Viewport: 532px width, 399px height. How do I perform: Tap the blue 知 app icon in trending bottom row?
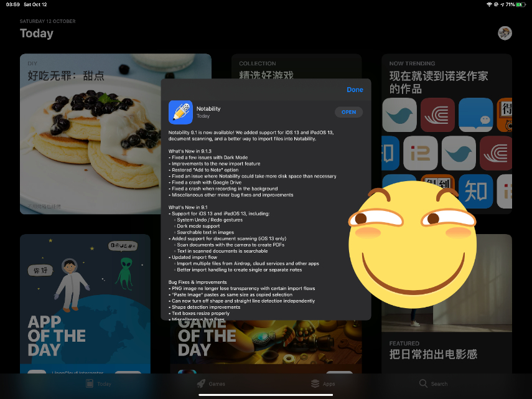(475, 191)
